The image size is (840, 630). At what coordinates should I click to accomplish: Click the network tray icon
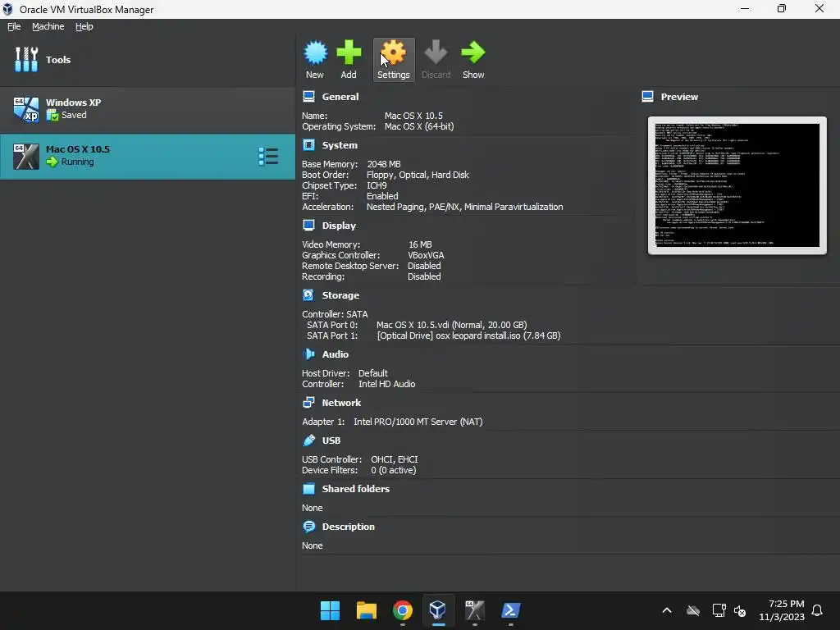[x=719, y=610]
